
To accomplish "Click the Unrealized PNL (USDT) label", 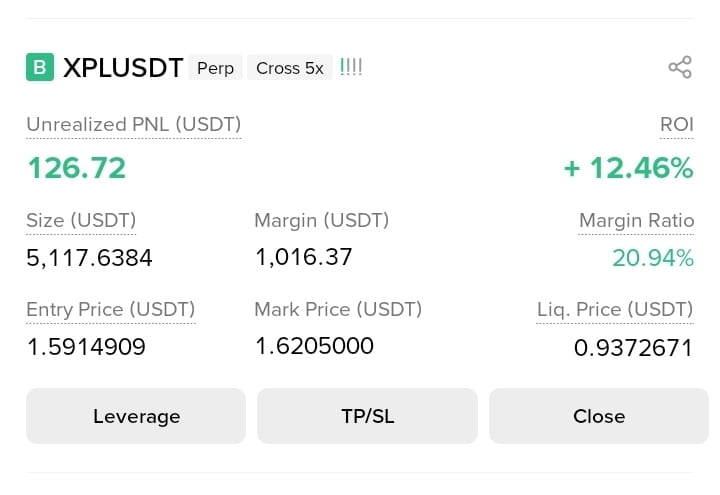I will coord(134,124).
